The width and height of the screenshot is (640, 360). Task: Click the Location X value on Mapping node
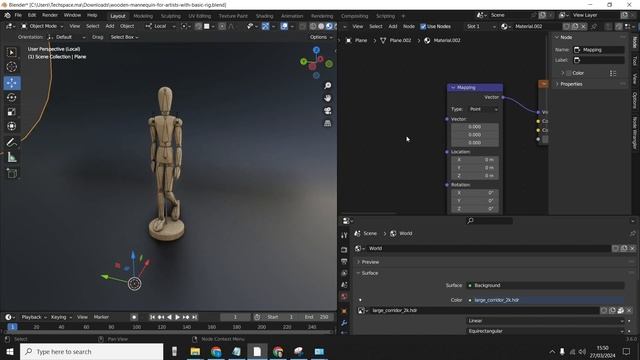point(474,160)
